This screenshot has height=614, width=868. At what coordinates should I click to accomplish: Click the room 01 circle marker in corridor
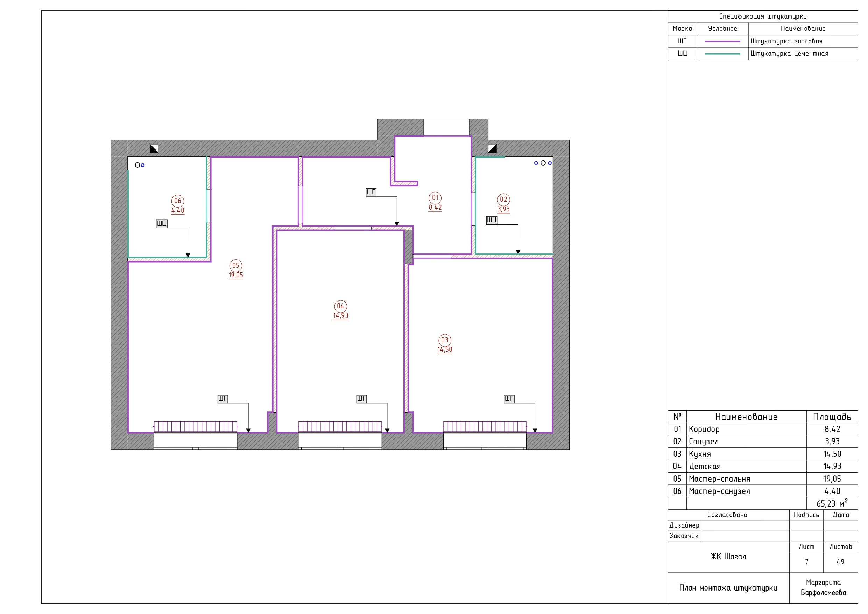click(x=435, y=197)
